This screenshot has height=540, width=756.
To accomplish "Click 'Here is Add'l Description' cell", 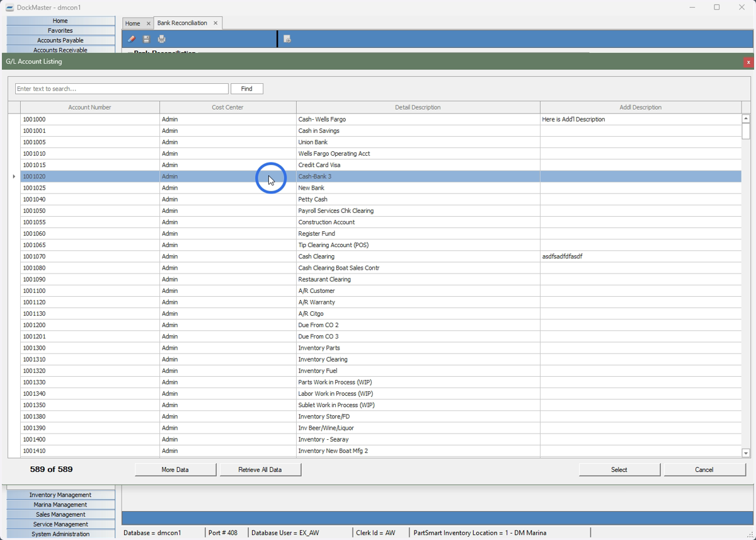I will [x=641, y=119].
